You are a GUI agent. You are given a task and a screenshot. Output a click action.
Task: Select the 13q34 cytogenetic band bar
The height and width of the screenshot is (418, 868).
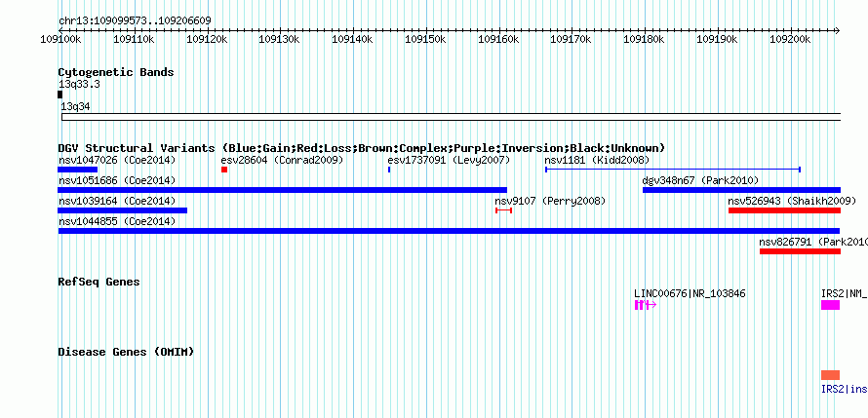452,117
